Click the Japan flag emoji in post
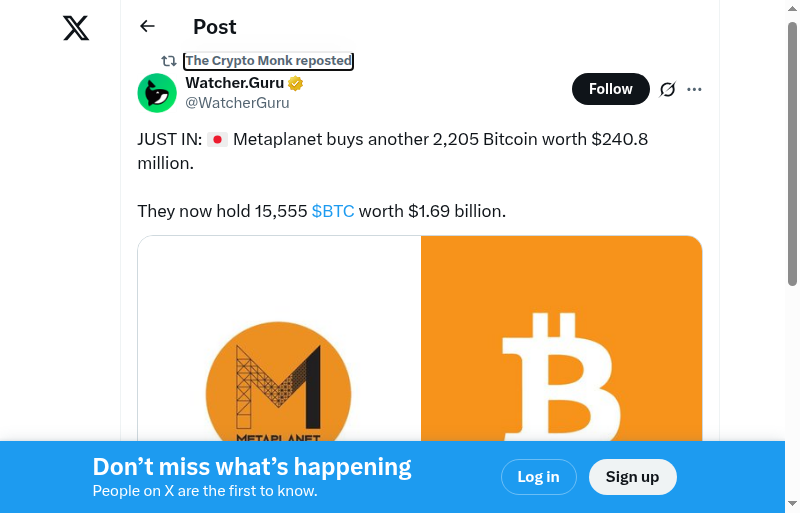Screen dimensions: 800x513 [218, 140]
